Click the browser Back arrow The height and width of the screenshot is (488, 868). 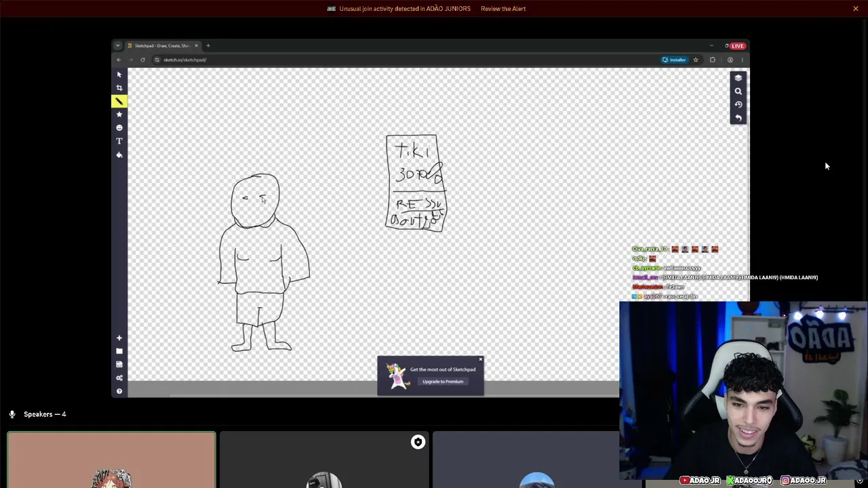pos(119,60)
